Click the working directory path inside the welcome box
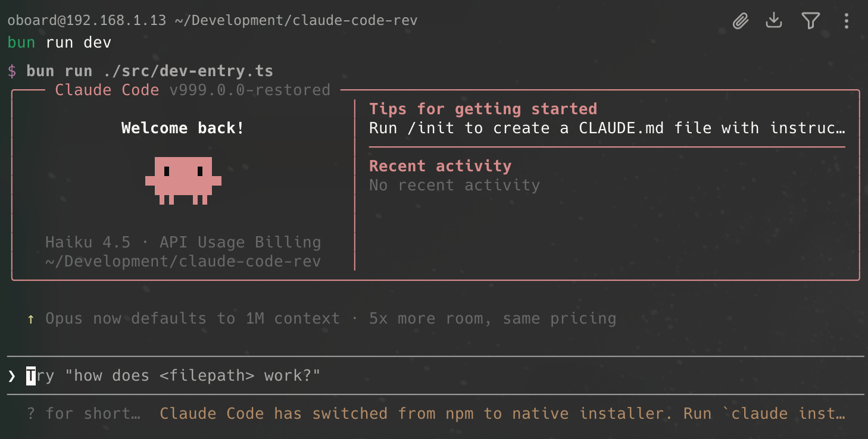868x439 pixels. 183,261
